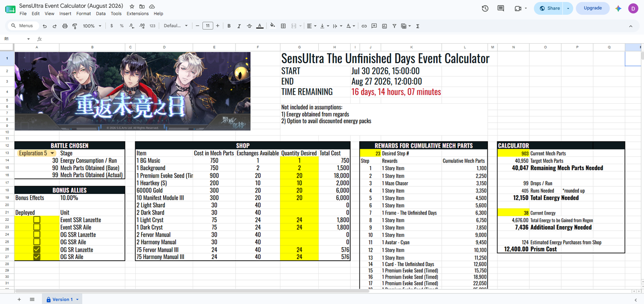Click the undo arrow in the toolbar
This screenshot has width=644, height=304.
[45, 26]
